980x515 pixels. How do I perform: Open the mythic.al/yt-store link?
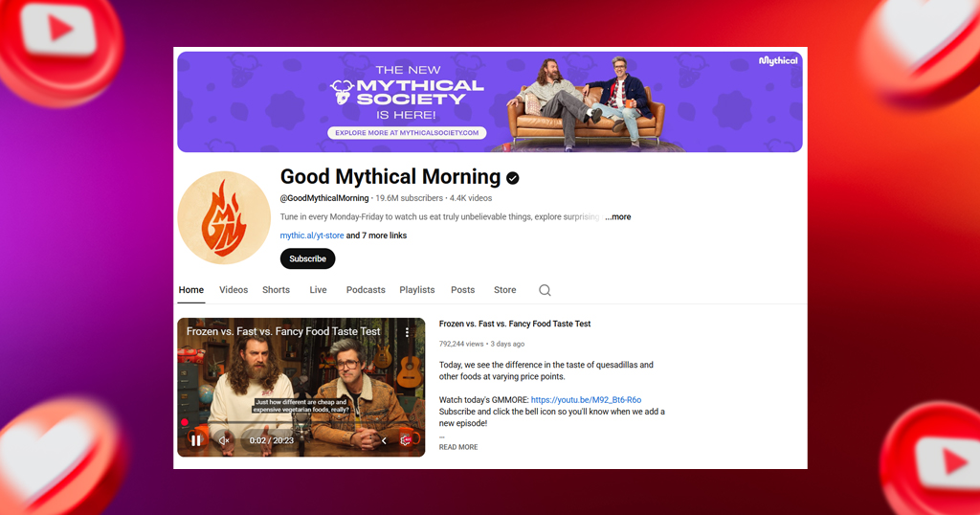coord(312,235)
